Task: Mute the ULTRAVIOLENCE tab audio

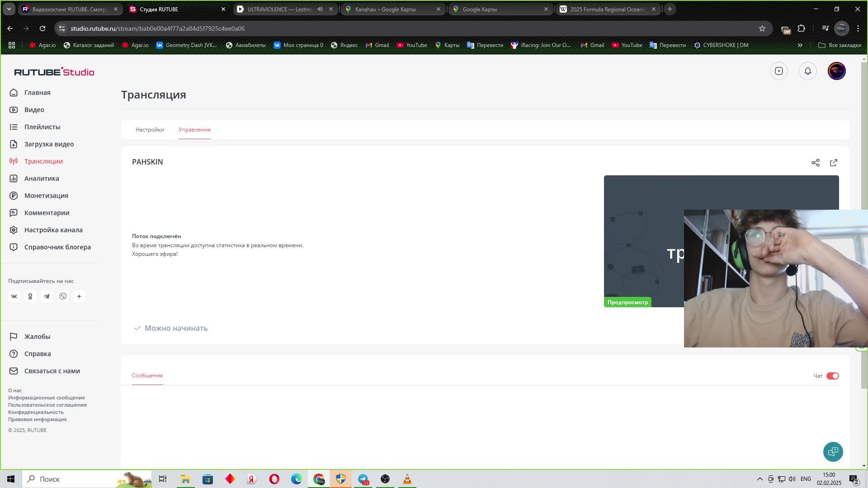Action: (320, 9)
